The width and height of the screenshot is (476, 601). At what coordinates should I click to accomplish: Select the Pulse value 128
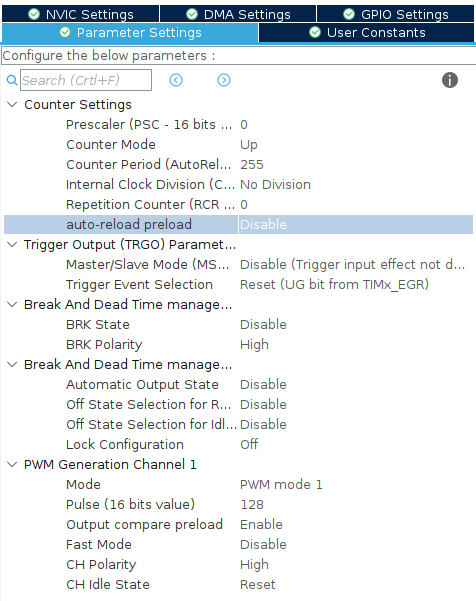click(x=252, y=504)
